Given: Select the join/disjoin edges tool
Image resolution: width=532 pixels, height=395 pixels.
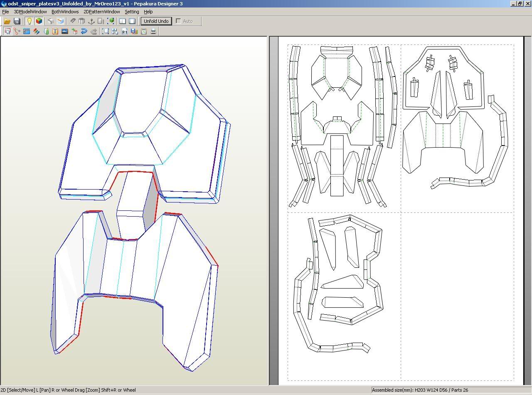Looking at the screenshot, I should pos(17,31).
